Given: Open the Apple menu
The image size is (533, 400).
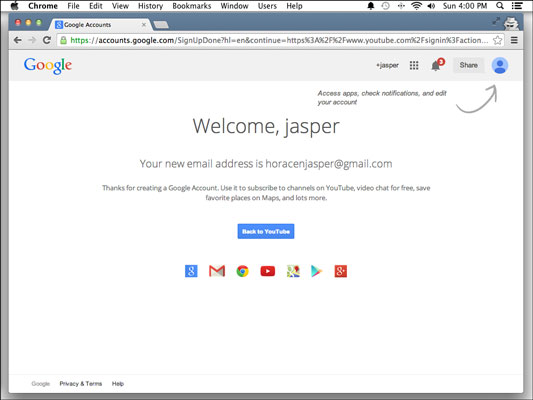Looking at the screenshot, I should click(x=14, y=6).
